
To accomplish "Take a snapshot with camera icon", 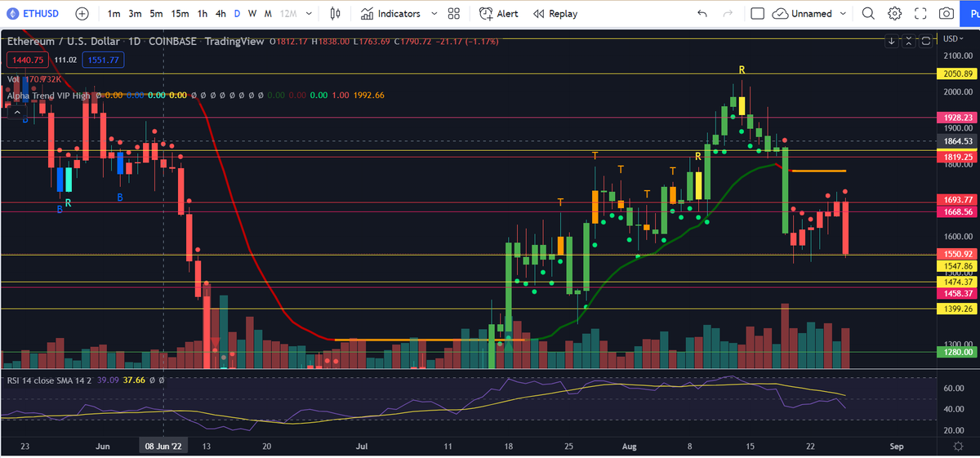I will [x=947, y=14].
